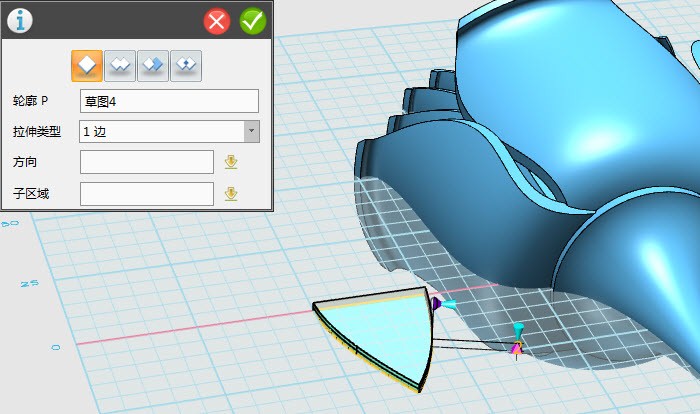Screen dimensions: 700x414
Task: Click the cyan vertical arrow handle near the model
Action: [517, 329]
